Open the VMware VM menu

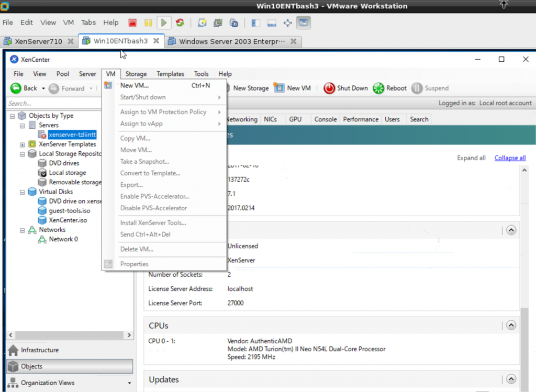tap(69, 23)
